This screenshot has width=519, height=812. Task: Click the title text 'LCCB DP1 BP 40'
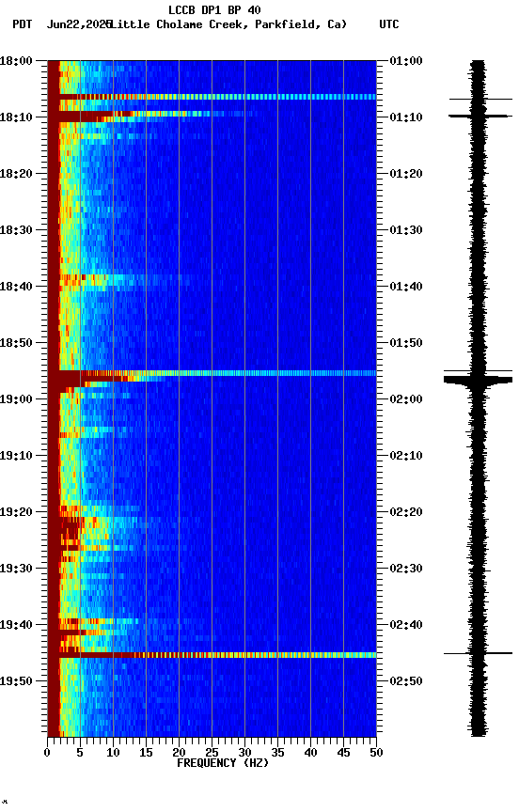[x=214, y=9]
